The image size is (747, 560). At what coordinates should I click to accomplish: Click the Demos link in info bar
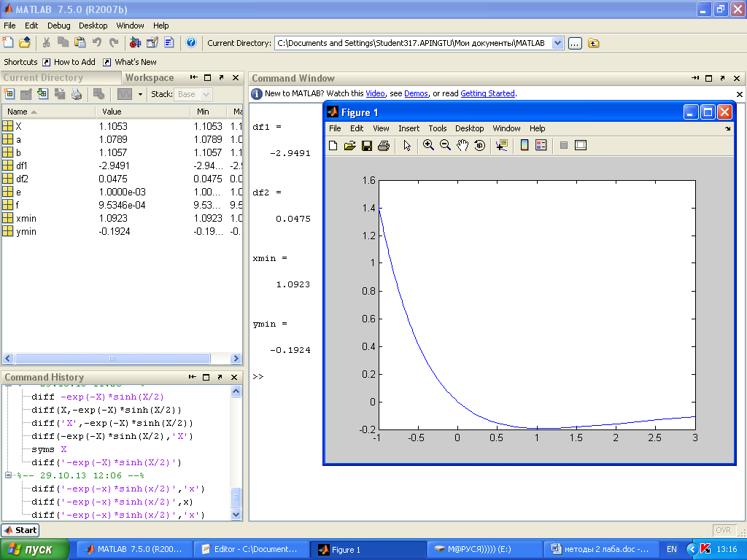(x=416, y=94)
